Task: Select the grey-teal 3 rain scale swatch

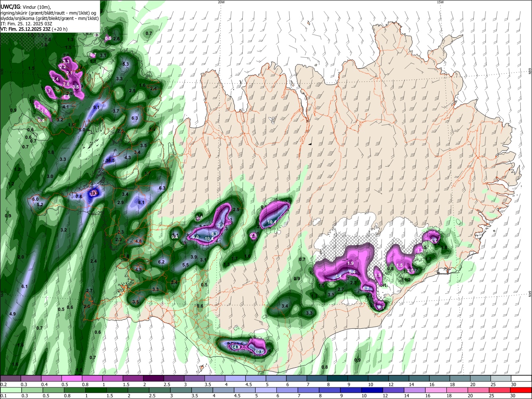Action: [x=180, y=390]
